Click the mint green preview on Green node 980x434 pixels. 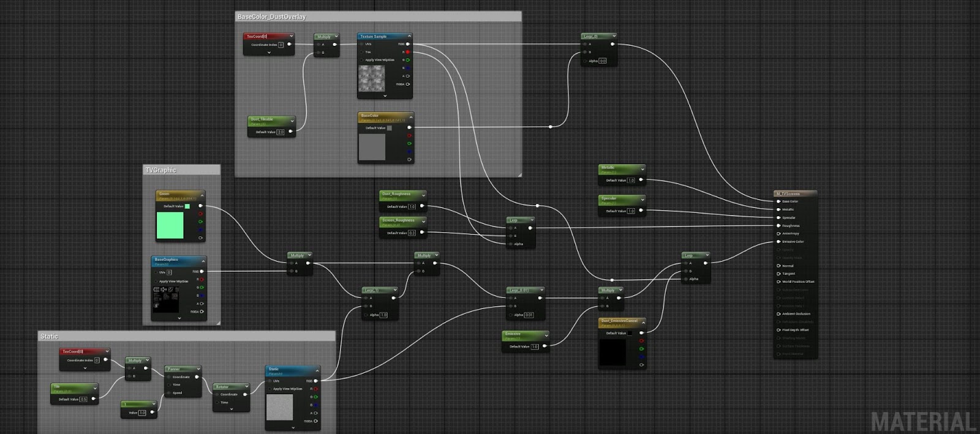pos(170,225)
